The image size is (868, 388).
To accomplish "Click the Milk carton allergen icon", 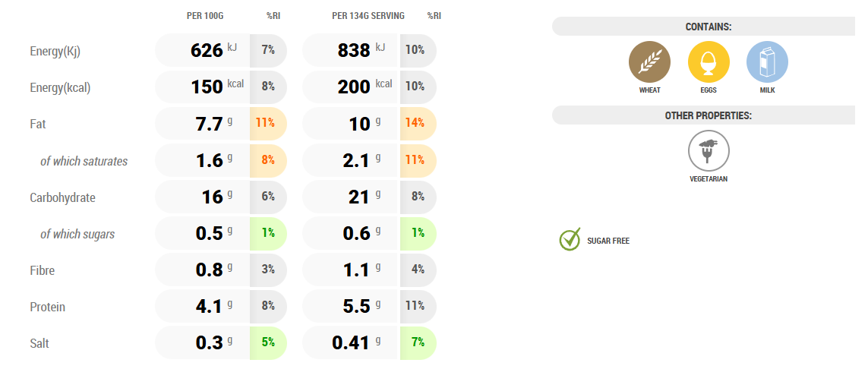I will 767,62.
